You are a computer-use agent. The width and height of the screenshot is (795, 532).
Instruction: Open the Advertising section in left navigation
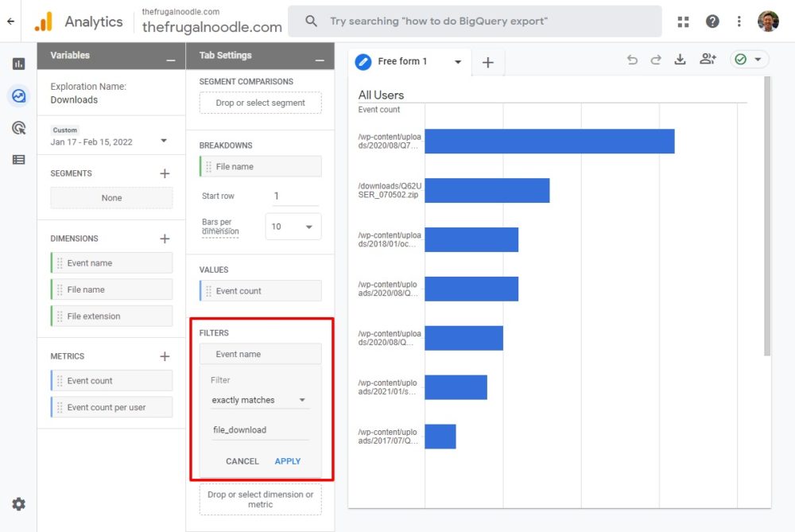(18, 127)
